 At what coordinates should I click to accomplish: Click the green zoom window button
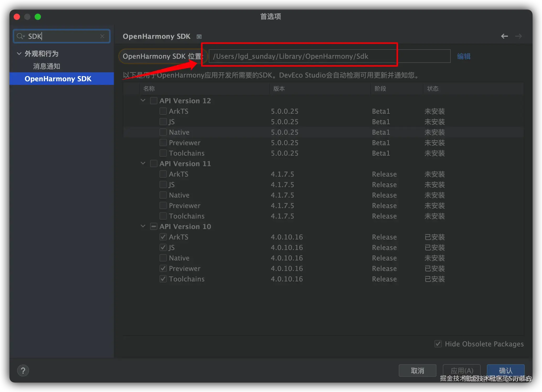[38, 17]
